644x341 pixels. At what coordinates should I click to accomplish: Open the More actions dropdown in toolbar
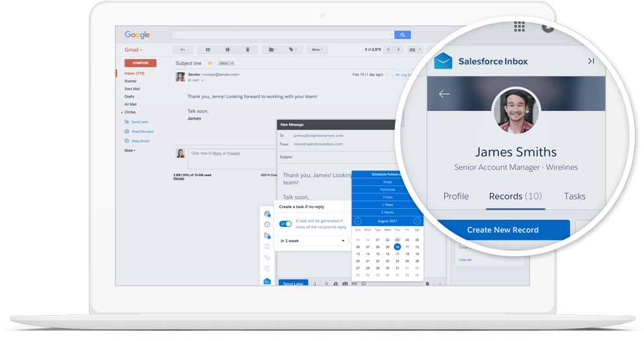point(317,50)
